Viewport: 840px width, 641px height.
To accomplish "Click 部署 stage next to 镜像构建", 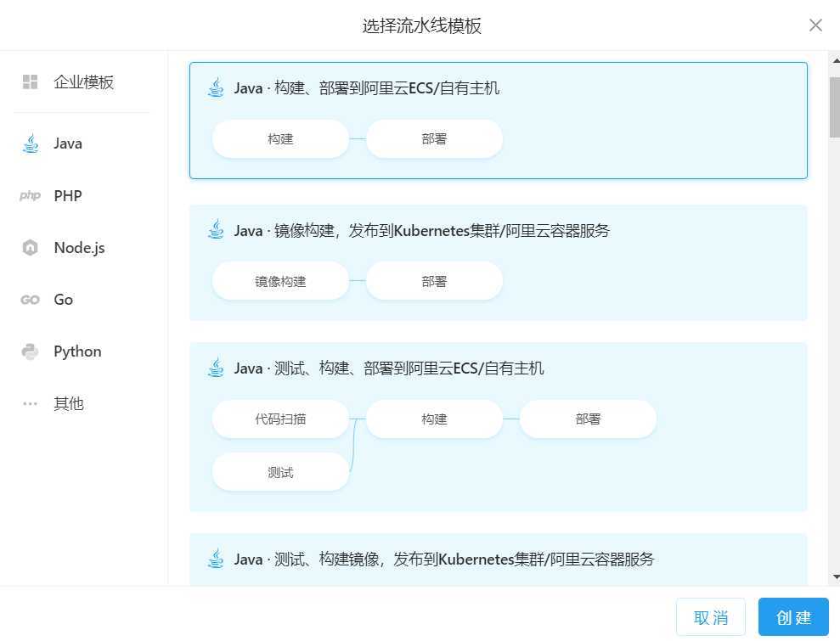I will click(x=435, y=281).
